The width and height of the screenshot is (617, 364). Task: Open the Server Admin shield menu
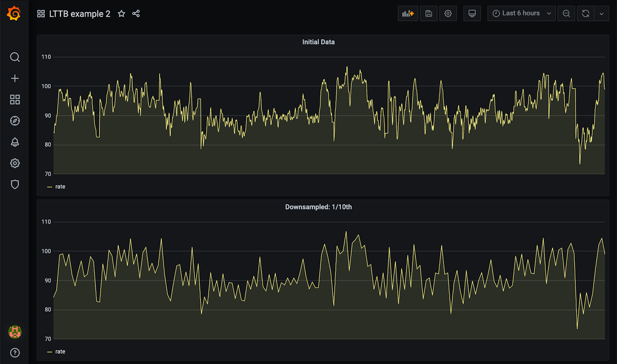coord(15,184)
